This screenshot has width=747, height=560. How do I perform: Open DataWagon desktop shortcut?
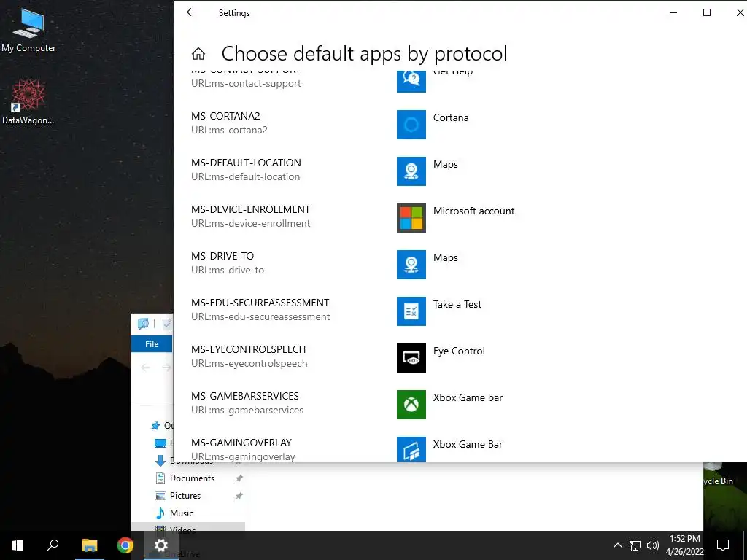[x=28, y=102]
